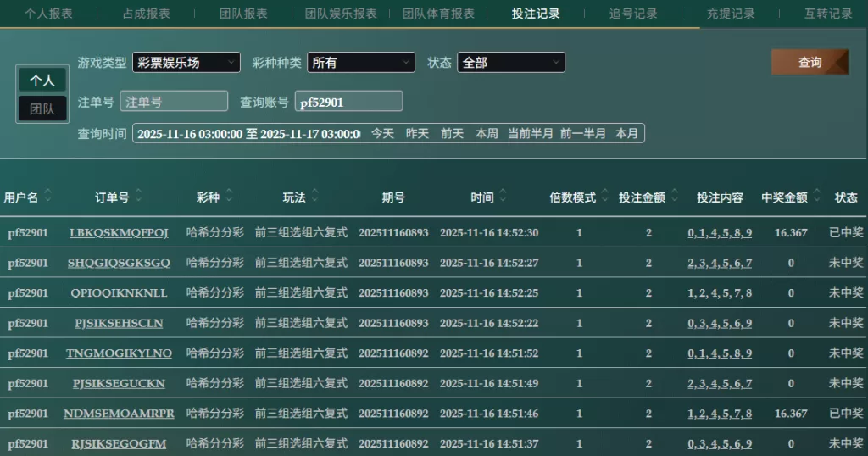Switch to 个人 view toggle
This screenshot has width=868, height=456.
pos(42,81)
